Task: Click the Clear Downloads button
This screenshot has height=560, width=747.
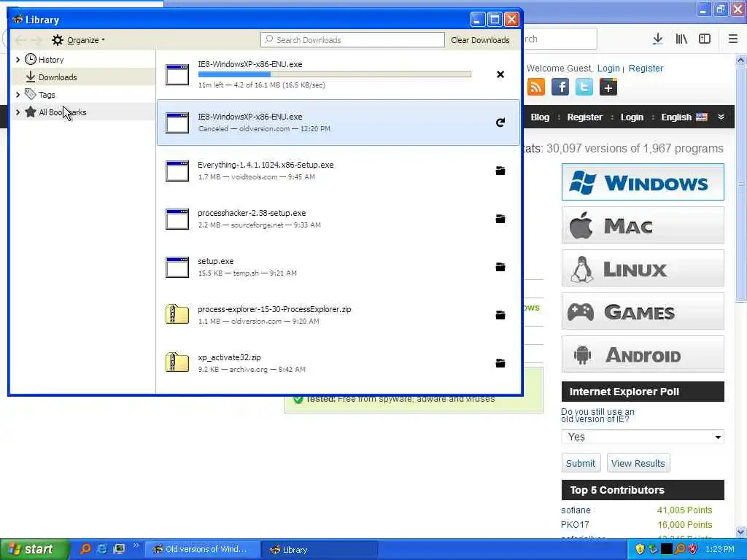Action: tap(480, 40)
